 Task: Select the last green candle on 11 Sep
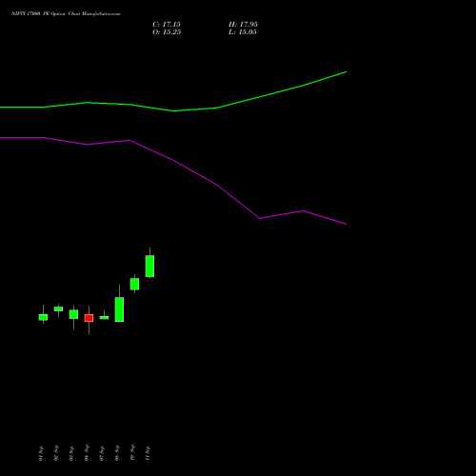(149, 266)
